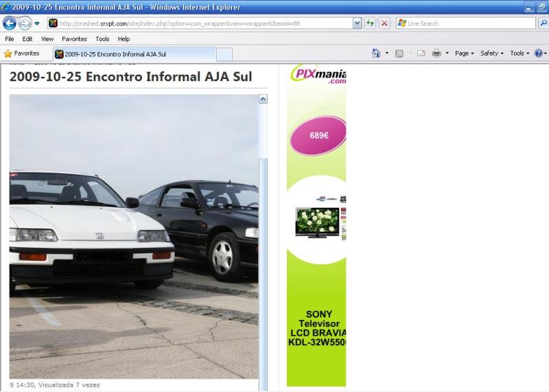Click the browser Forward arrow button
The image size is (549, 392).
click(25, 23)
